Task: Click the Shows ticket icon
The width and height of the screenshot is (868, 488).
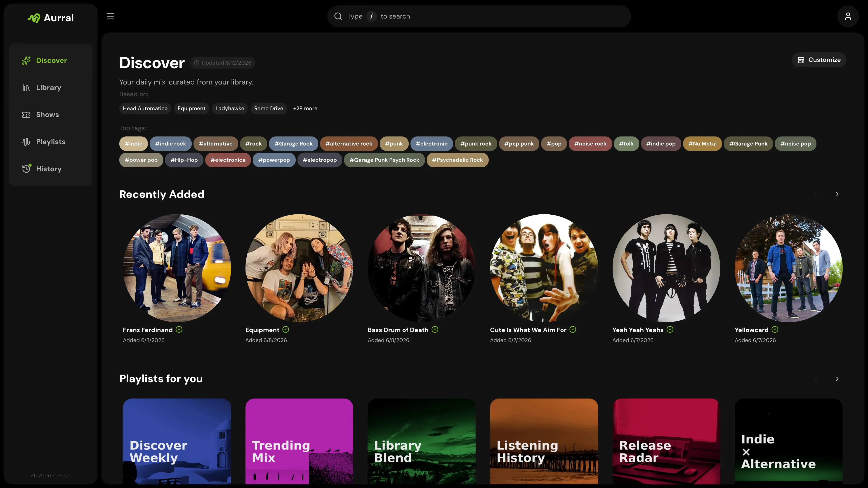Action: click(x=26, y=115)
